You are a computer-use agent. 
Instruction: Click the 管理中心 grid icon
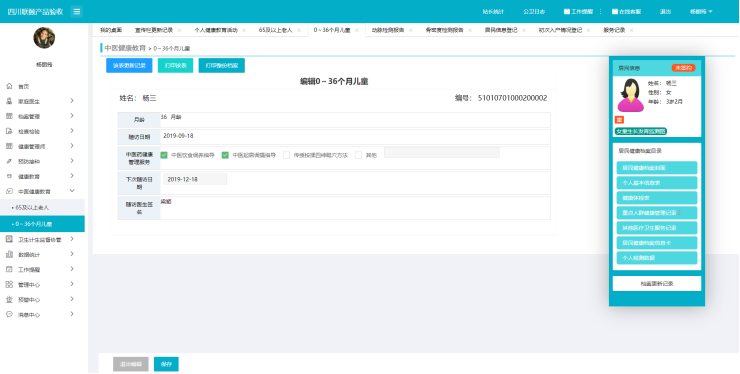(9, 285)
